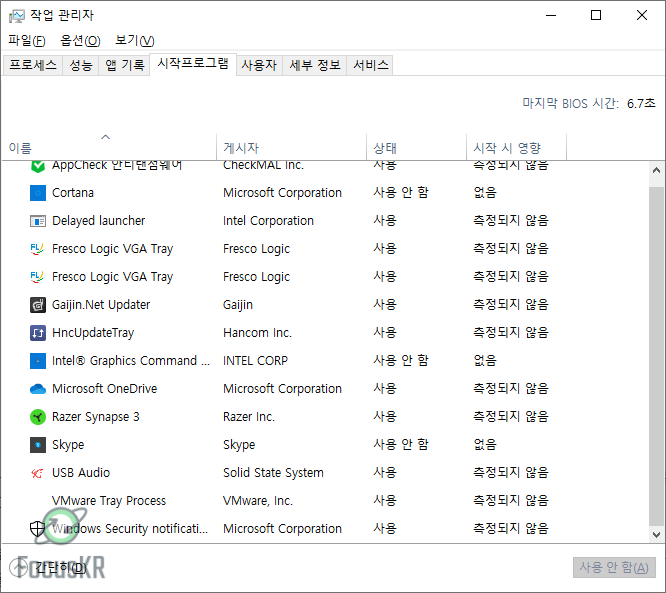Click the 사용 안 함(A) button

tap(614, 568)
